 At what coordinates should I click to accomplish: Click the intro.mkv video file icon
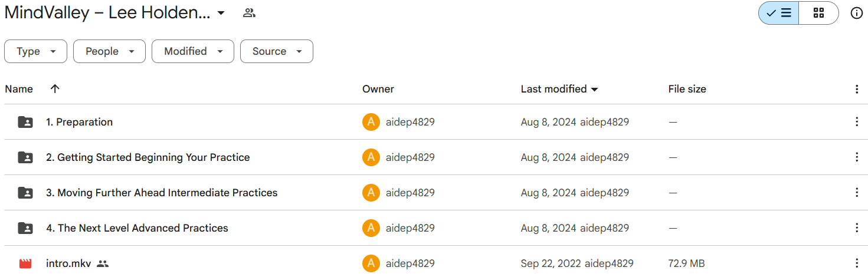25,263
